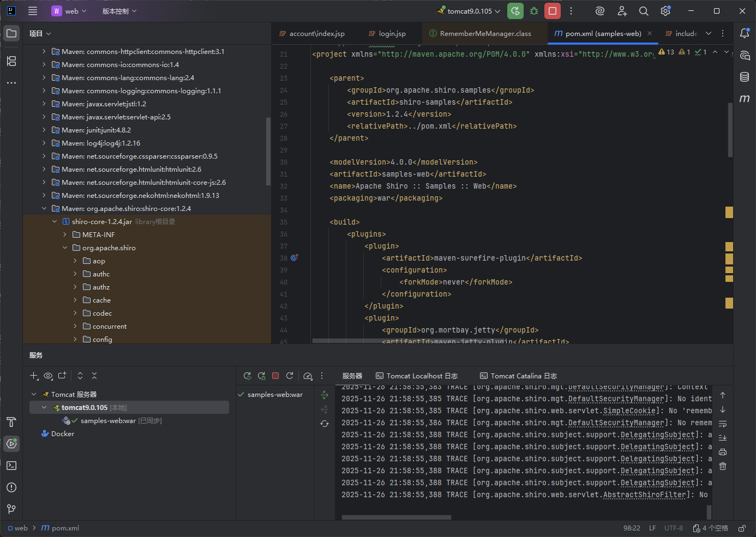Clear the server log with trash icon

pyautogui.click(x=723, y=466)
